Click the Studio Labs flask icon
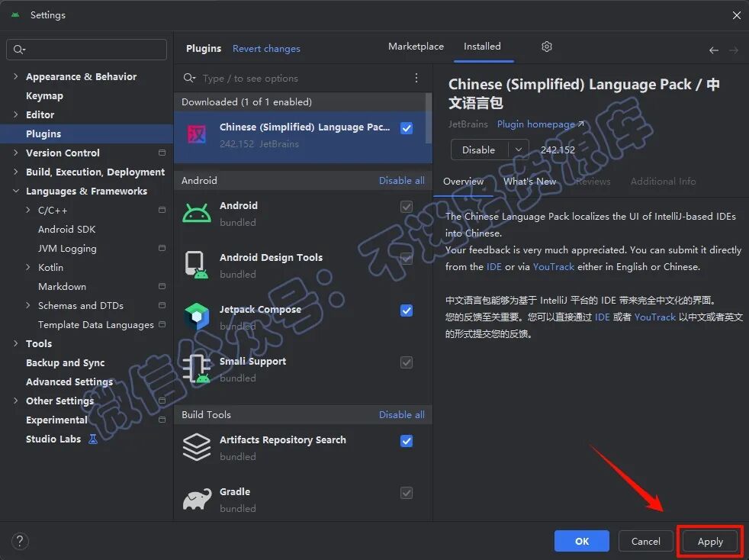 pos(93,439)
